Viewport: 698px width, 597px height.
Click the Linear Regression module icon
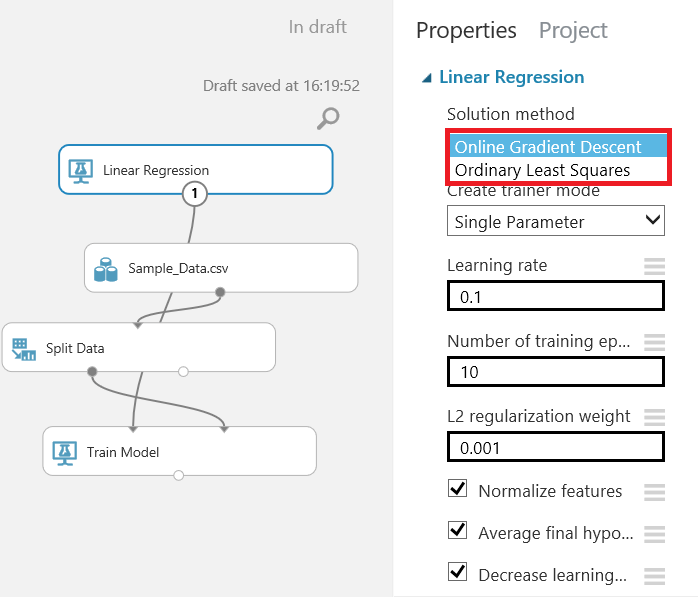pos(81,171)
